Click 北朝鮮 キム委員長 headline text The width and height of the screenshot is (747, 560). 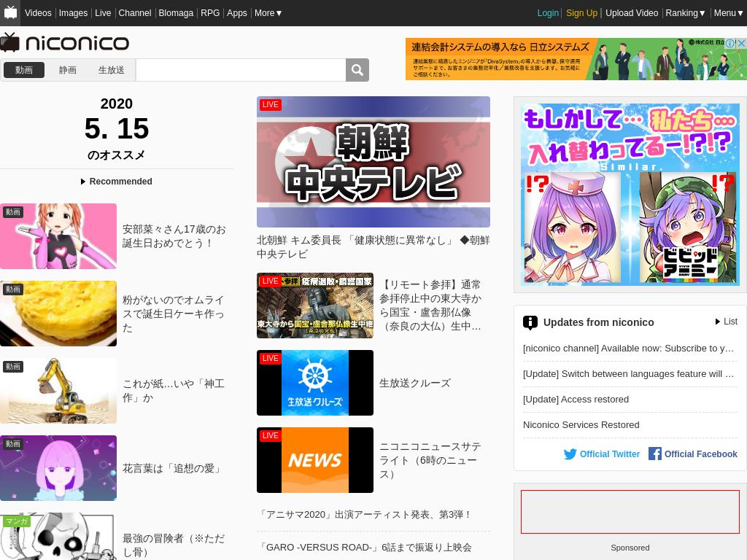tap(373, 247)
